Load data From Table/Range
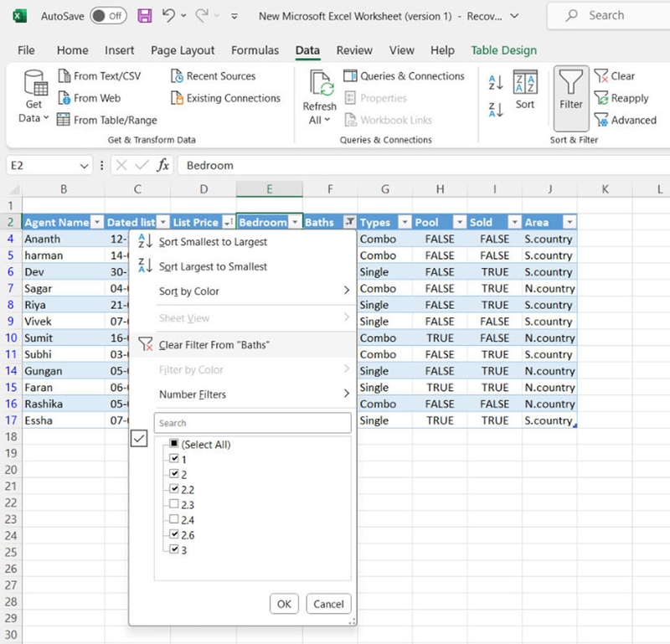This screenshot has width=670, height=644. tap(107, 120)
